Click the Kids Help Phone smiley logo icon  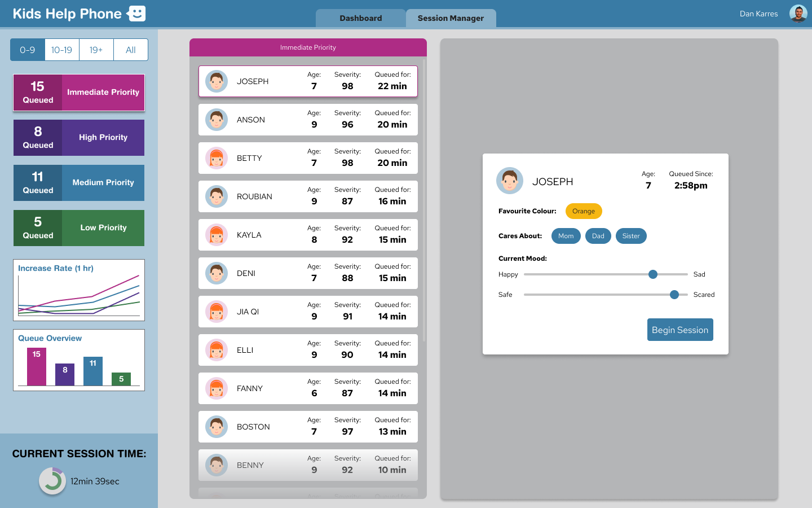(x=136, y=14)
